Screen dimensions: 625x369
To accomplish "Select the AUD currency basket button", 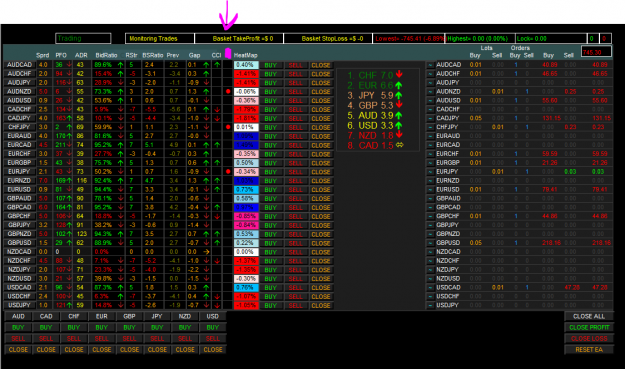I will (18, 316).
